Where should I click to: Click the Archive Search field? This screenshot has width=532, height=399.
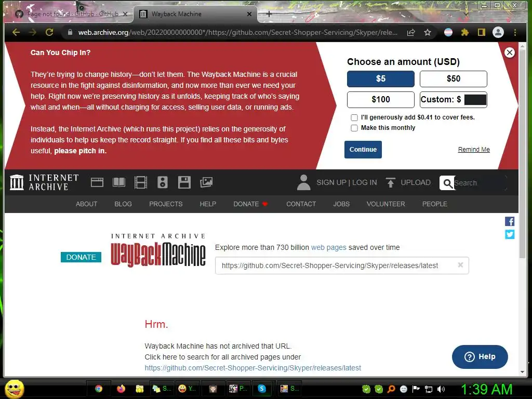pyautogui.click(x=480, y=183)
